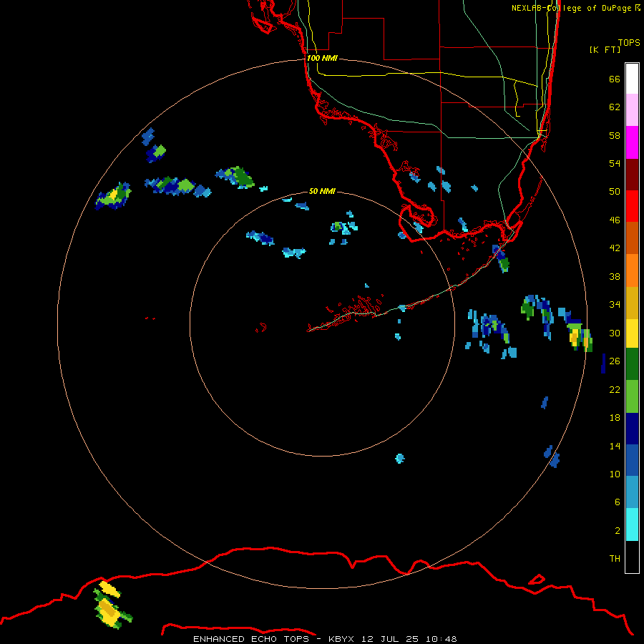Image resolution: width=644 pixels, height=644 pixels.
Task: Click the 12 JUL 25 10:48 timestamp
Action: click(409, 639)
